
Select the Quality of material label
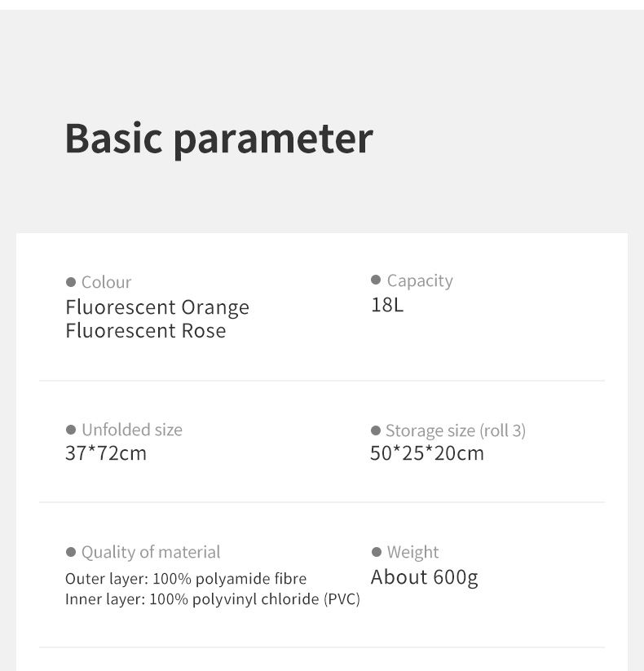click(x=151, y=553)
